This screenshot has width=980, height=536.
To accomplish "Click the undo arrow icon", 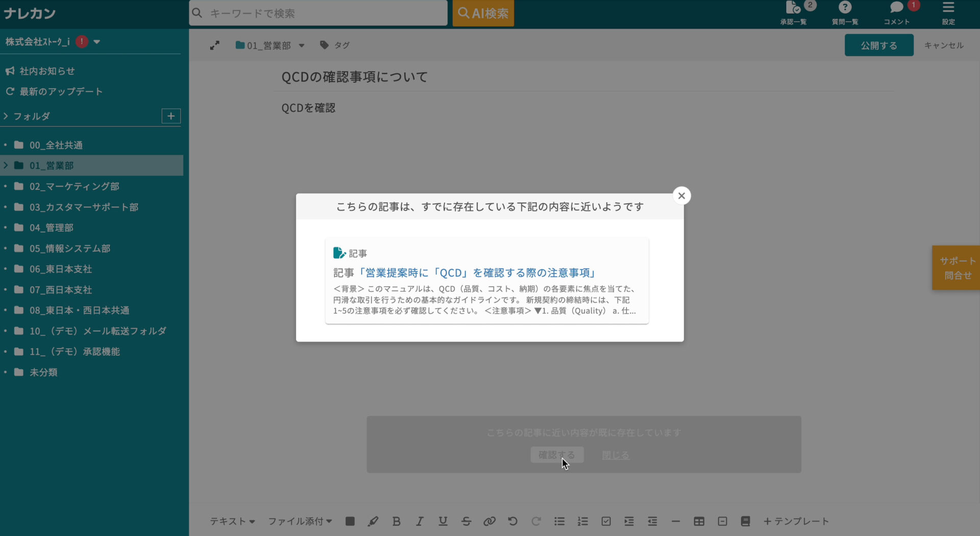I will (512, 521).
